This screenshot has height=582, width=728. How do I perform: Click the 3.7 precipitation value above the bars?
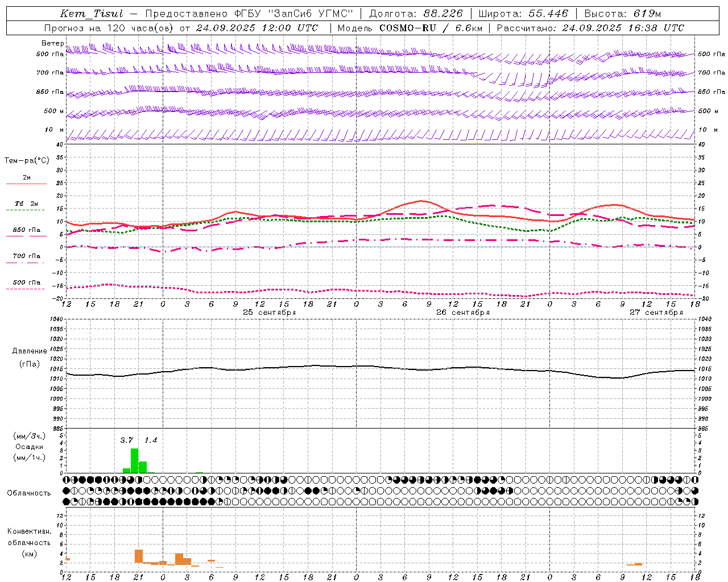127,440
